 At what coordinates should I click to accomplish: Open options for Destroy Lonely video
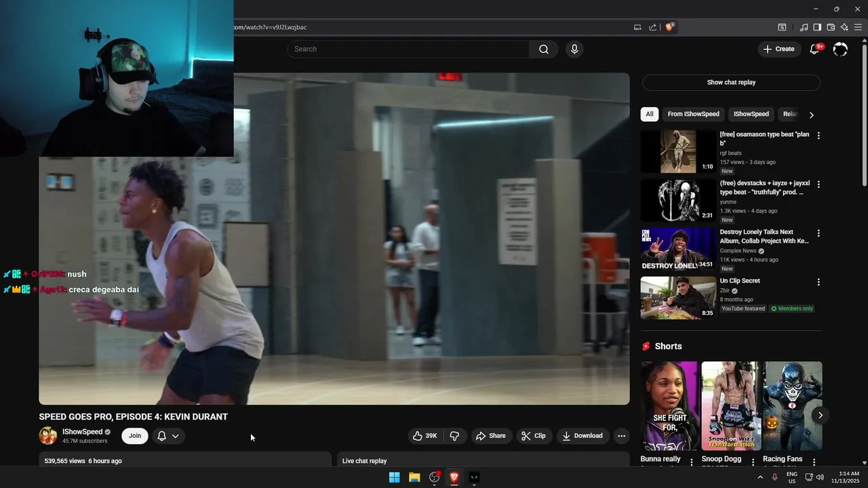point(818,233)
